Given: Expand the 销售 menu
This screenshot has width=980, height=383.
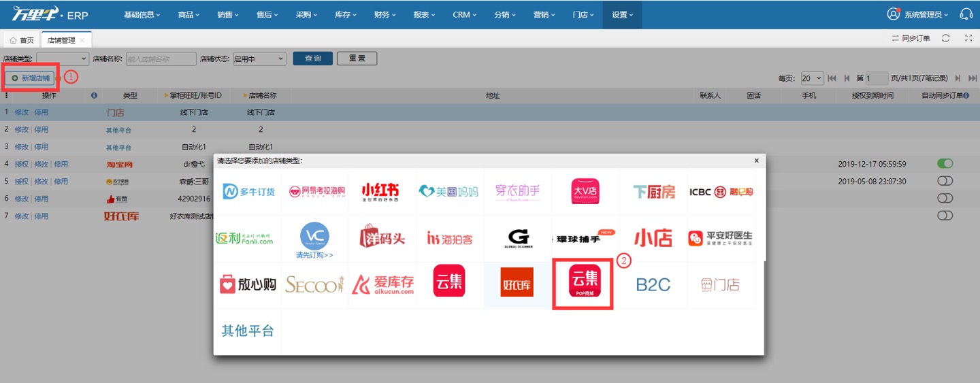Looking at the screenshot, I should (228, 14).
